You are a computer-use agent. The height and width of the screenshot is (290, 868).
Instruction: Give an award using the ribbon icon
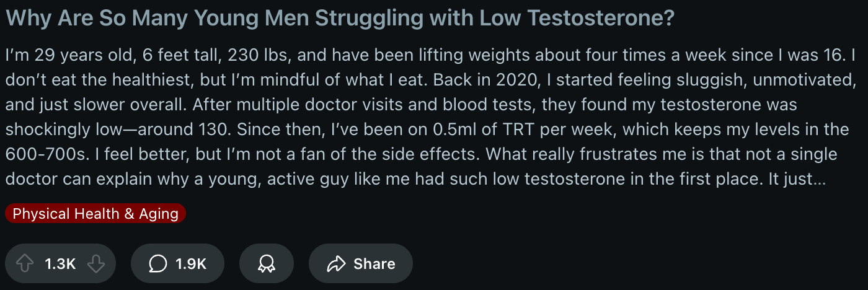pyautogui.click(x=266, y=264)
